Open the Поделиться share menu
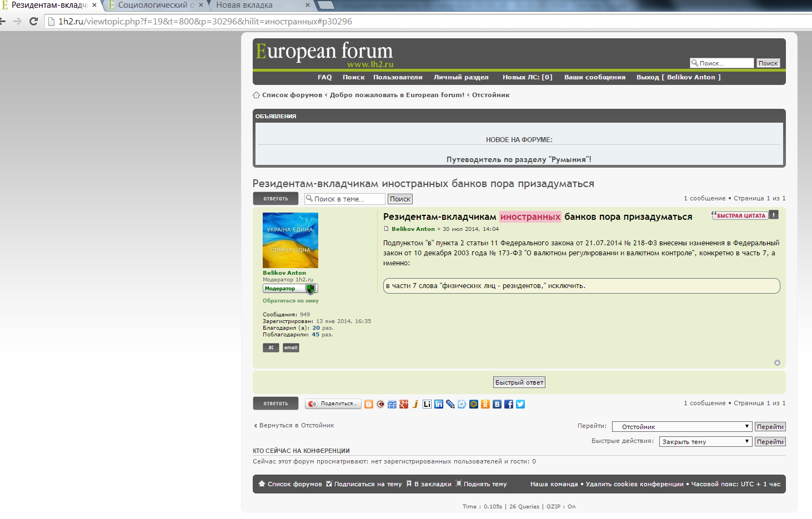This screenshot has height=519, width=812. point(333,404)
